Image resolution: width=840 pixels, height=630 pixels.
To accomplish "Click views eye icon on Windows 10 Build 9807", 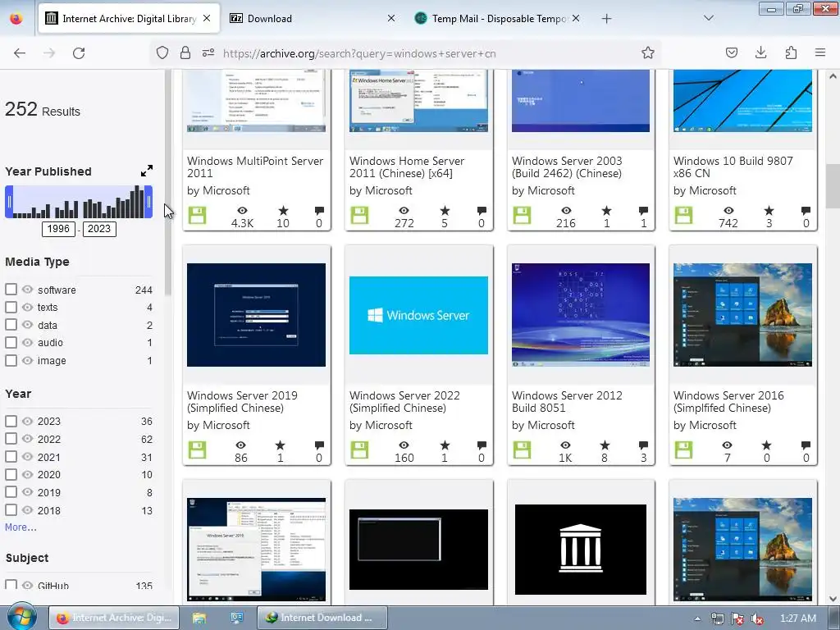I will coord(728,211).
